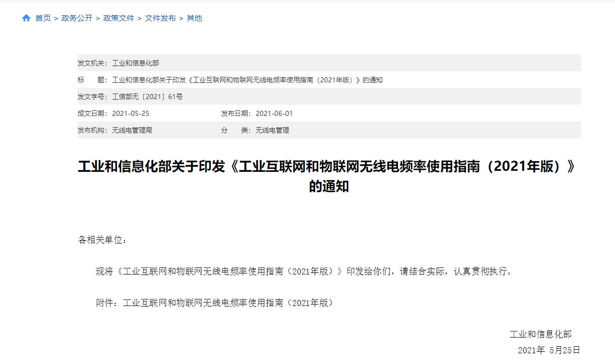615x364 pixels.
Task: Select publish date 2021-06-01
Action: (x=274, y=113)
